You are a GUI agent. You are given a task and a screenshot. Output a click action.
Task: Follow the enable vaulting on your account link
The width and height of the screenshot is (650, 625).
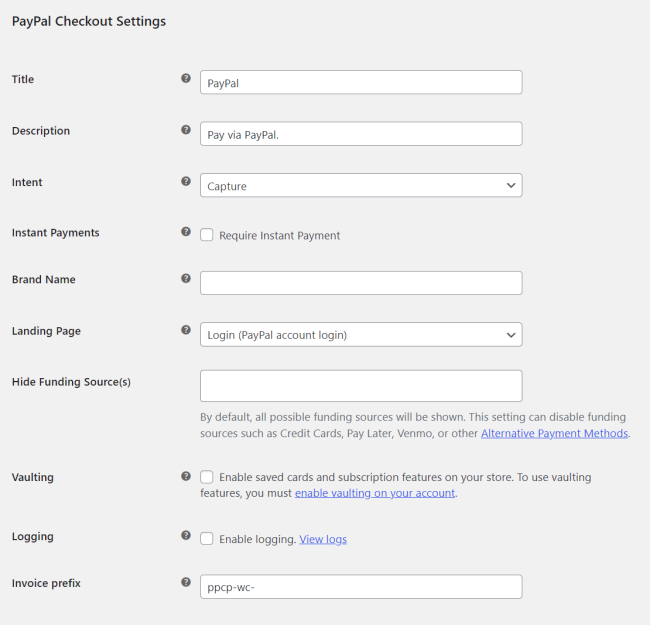(375, 493)
